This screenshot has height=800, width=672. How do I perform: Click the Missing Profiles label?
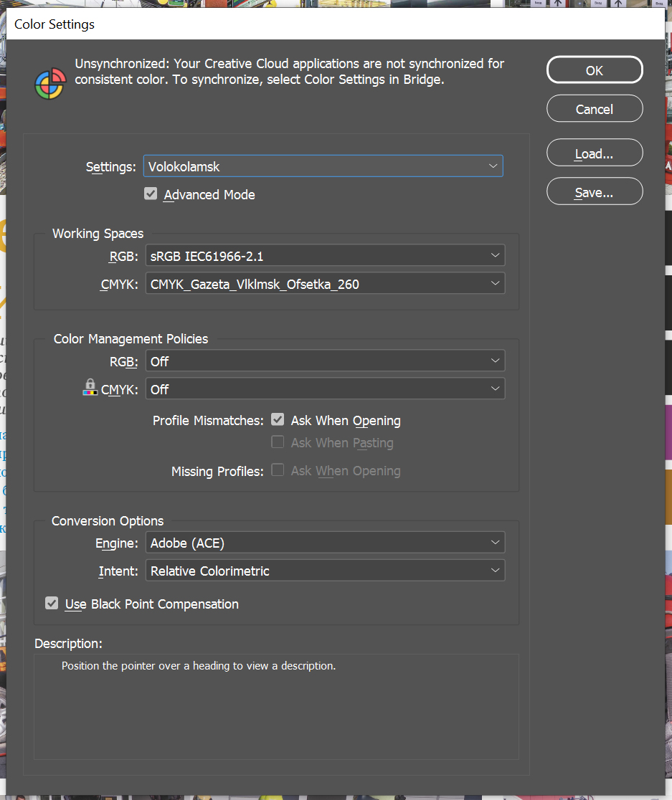(x=217, y=472)
